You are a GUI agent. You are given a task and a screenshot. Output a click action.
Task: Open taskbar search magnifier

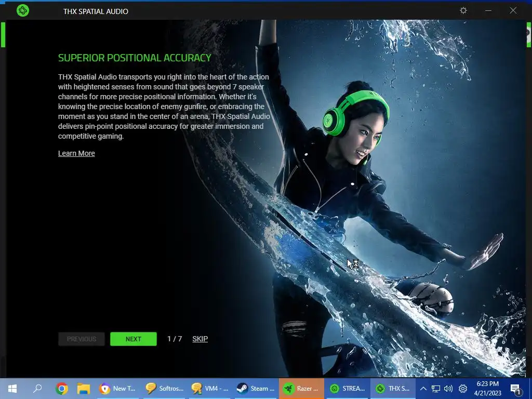(37, 389)
